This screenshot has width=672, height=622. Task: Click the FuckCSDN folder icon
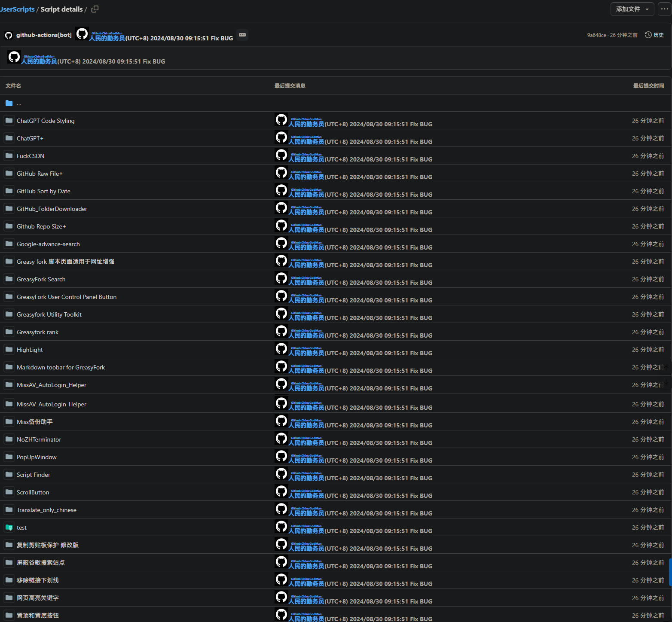tap(9, 155)
